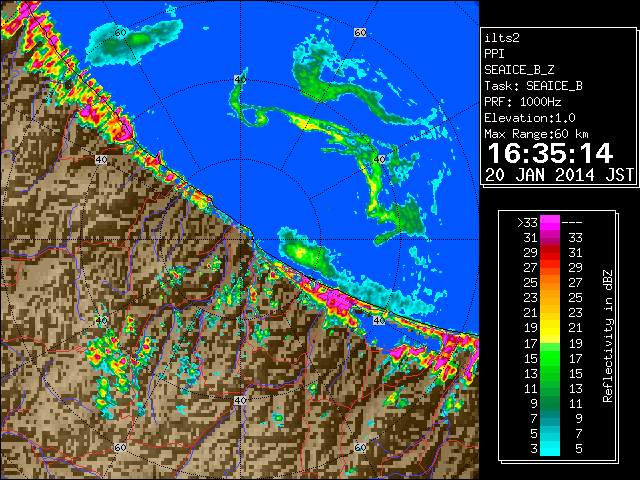Click the >33 label in the legend
640x480 pixels.
[x=527, y=223]
